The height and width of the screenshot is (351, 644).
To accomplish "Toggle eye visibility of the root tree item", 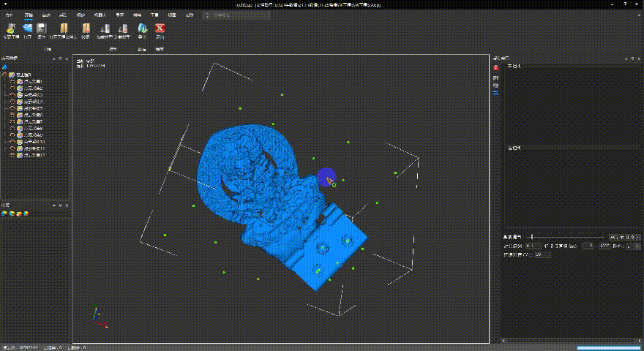I will pos(5,75).
